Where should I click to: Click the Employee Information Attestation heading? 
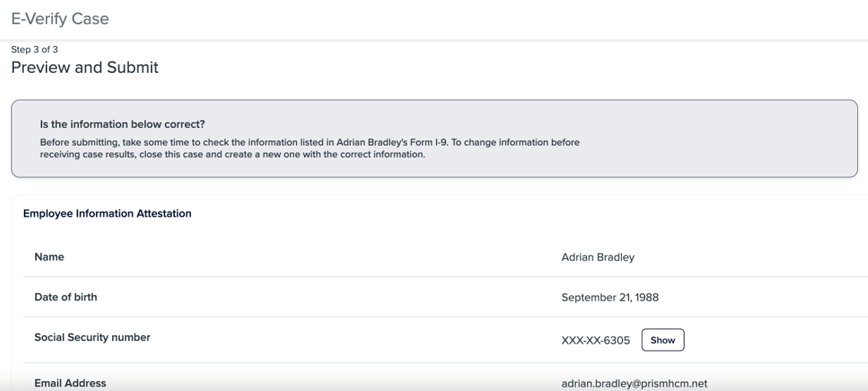107,213
